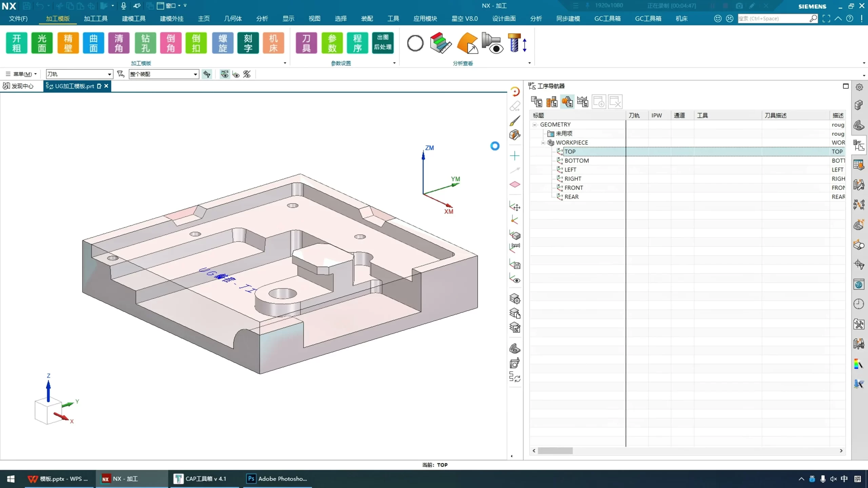Open the 刀具 tool settings icon
The image size is (868, 488).
[306, 43]
